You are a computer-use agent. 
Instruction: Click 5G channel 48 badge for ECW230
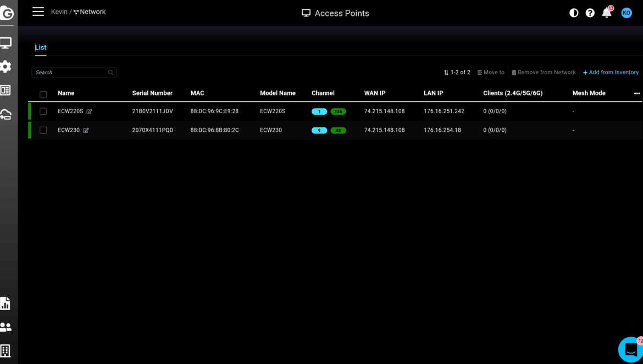339,130
